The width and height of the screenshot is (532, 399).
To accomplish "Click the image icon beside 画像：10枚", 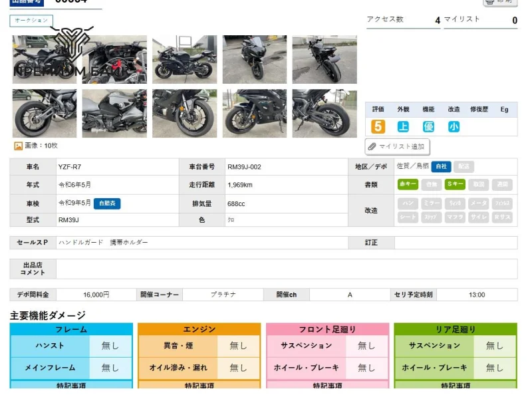I will click(18, 146).
